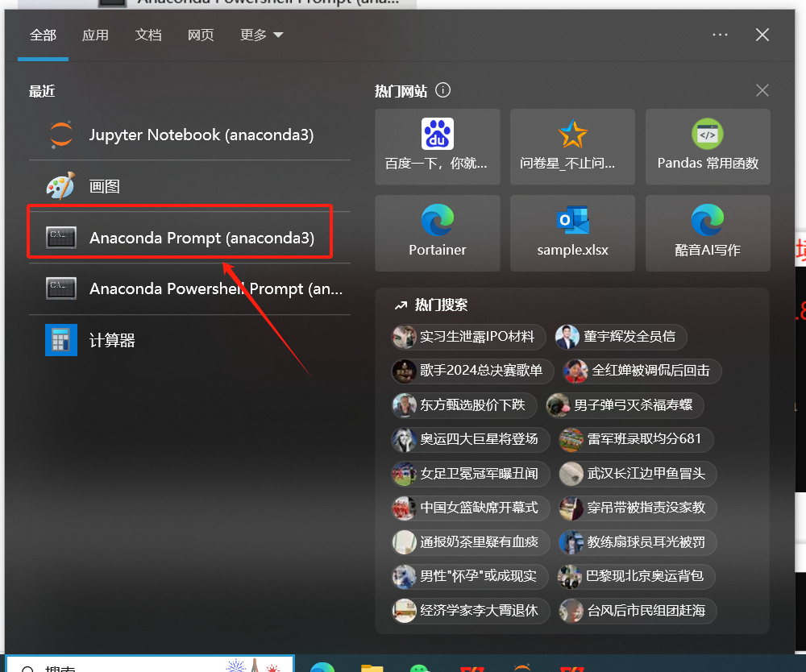Screen dimensions: 806x672
Task: Search trending topic 穿吊带被指责没家教
Action: pos(638,508)
